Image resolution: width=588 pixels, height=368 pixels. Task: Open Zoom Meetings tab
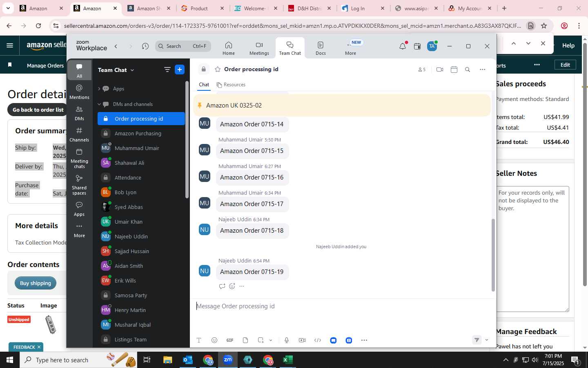point(259,48)
